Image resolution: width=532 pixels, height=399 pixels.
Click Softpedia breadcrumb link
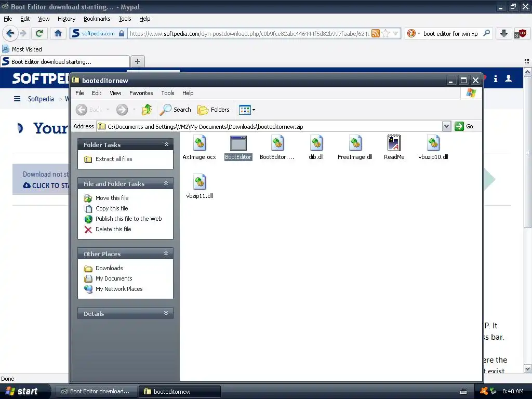[41, 99]
